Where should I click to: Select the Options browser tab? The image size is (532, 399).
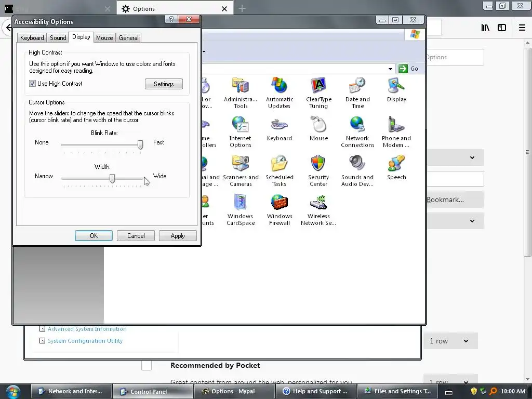tap(175, 8)
